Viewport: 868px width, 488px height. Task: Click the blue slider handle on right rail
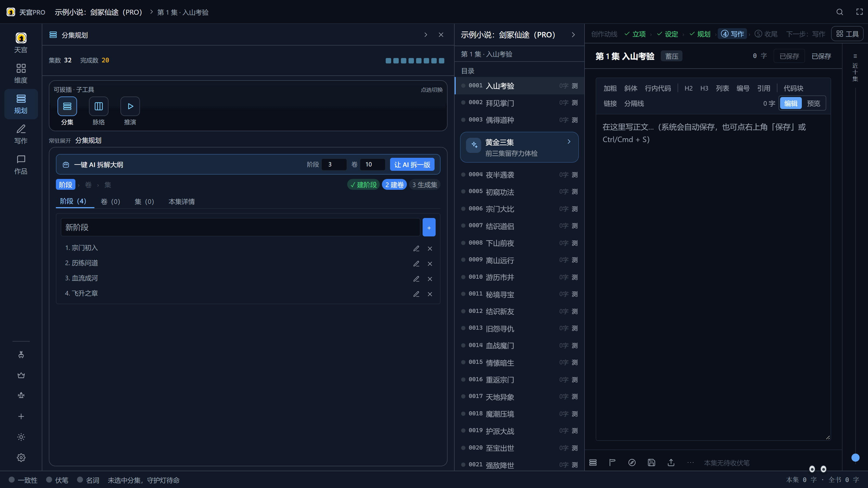(855, 457)
